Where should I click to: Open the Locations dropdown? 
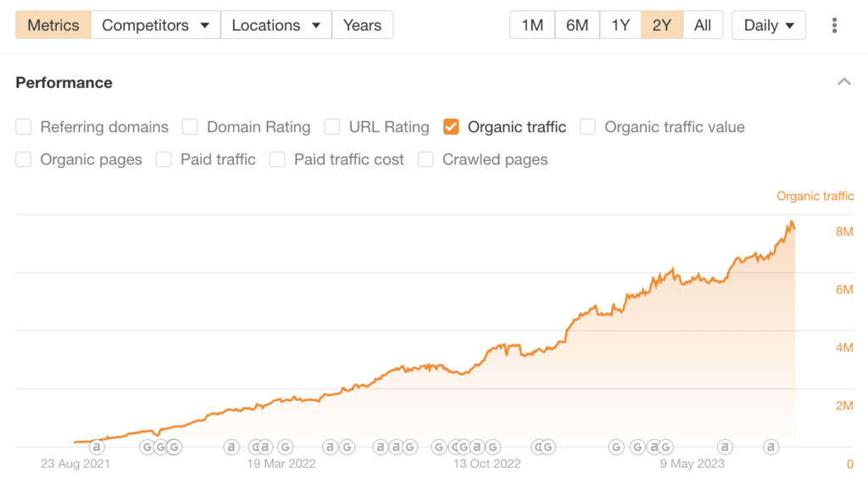[x=275, y=25]
